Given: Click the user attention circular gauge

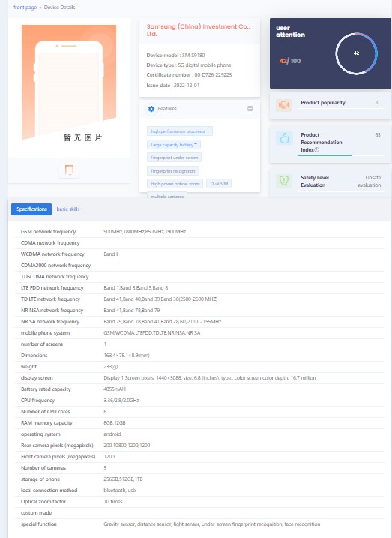Looking at the screenshot, I should (356, 53).
